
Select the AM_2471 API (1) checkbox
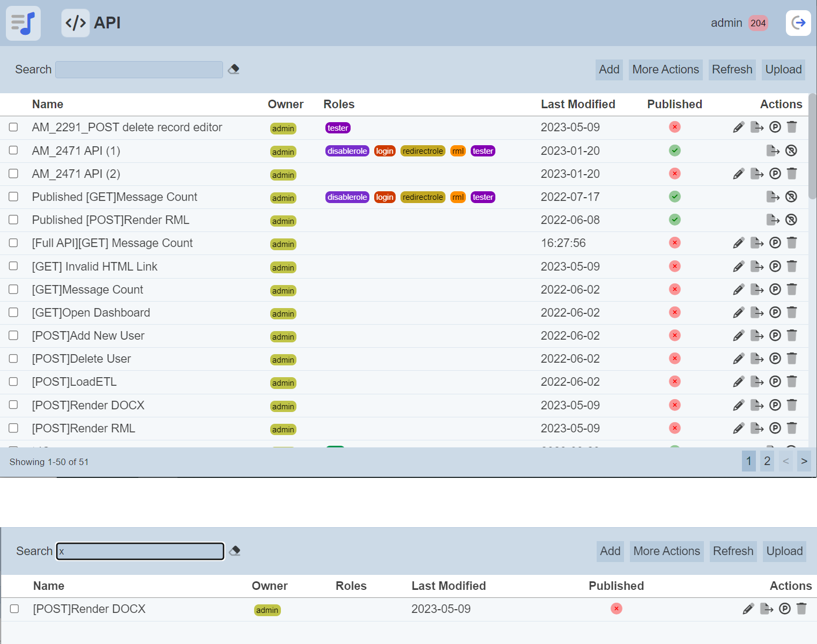13,151
